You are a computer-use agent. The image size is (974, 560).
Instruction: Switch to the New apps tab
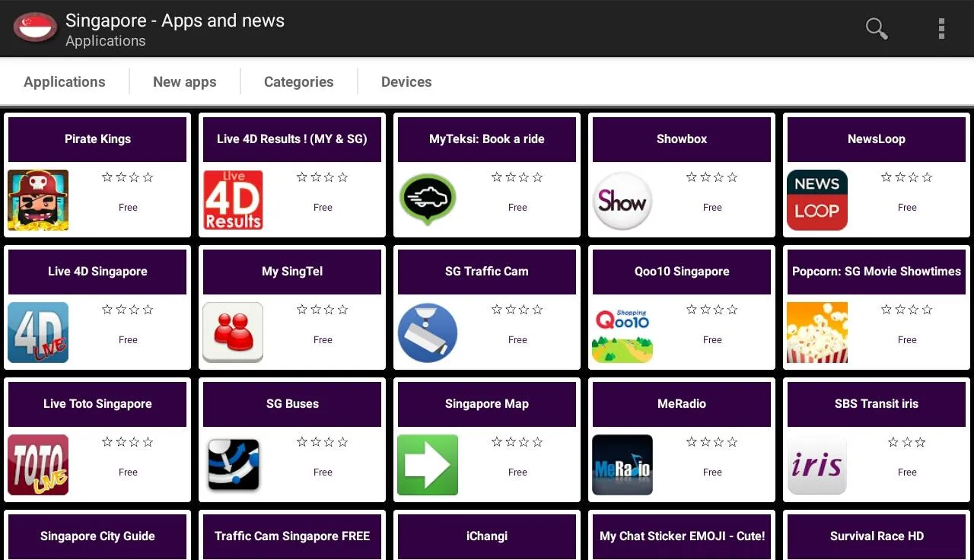[x=185, y=81]
